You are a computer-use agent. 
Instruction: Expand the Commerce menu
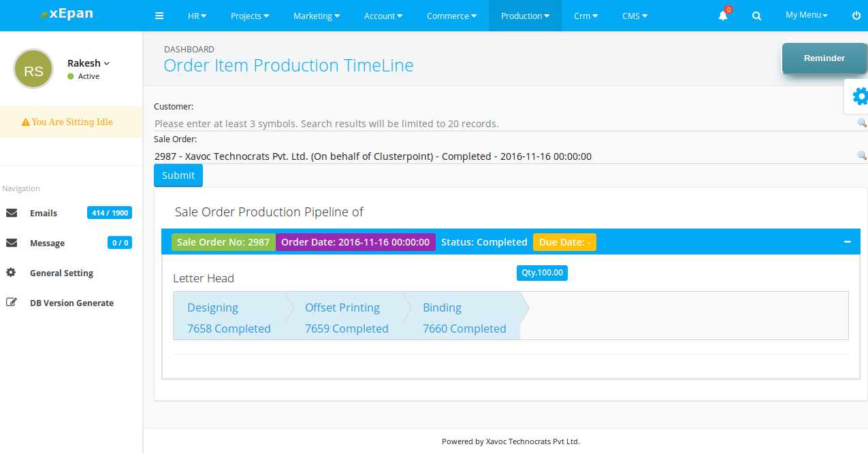(x=451, y=16)
